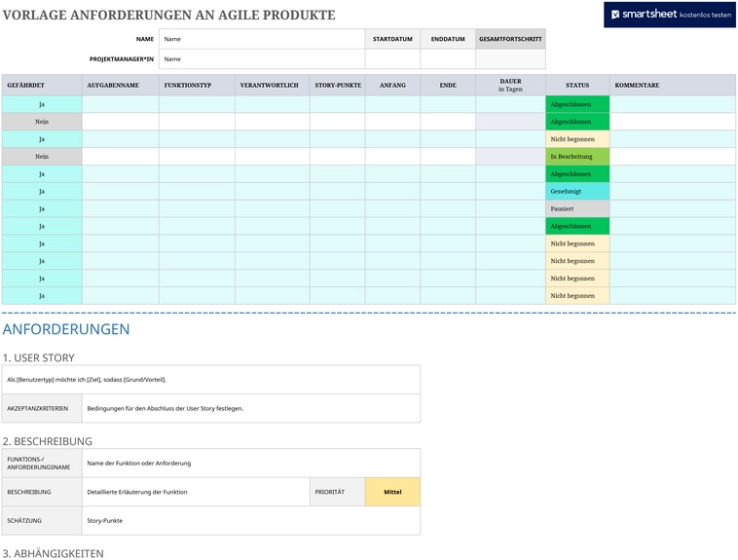Viewport: 738px width, 560px height.
Task: Select the DAUER in Tagen column header
Action: click(x=511, y=86)
